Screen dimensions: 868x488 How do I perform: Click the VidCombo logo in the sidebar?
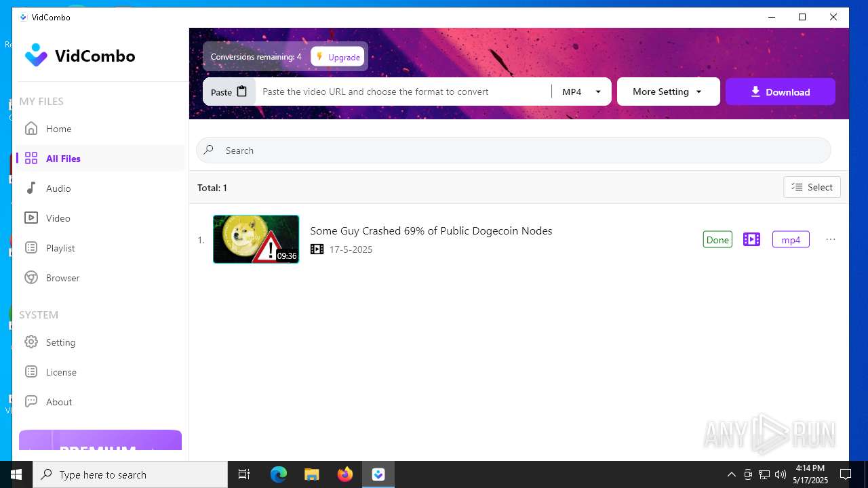point(80,56)
